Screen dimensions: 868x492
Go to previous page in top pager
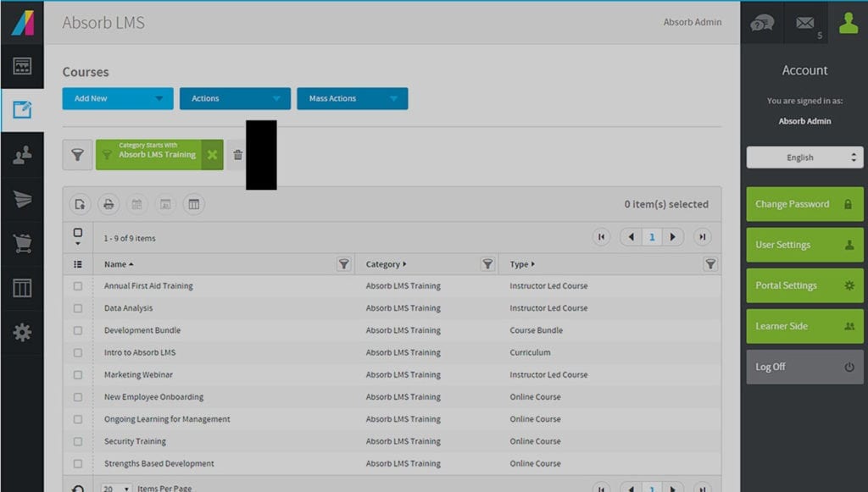coord(631,237)
